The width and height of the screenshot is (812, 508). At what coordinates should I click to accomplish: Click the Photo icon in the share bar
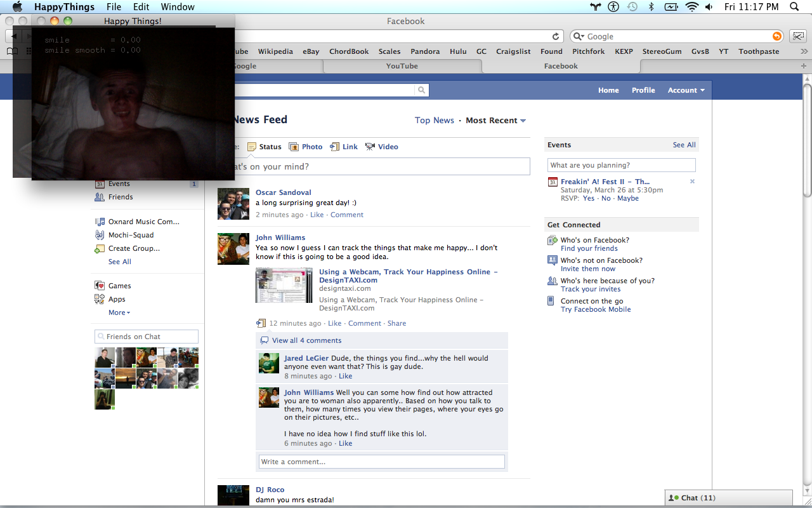pos(294,147)
